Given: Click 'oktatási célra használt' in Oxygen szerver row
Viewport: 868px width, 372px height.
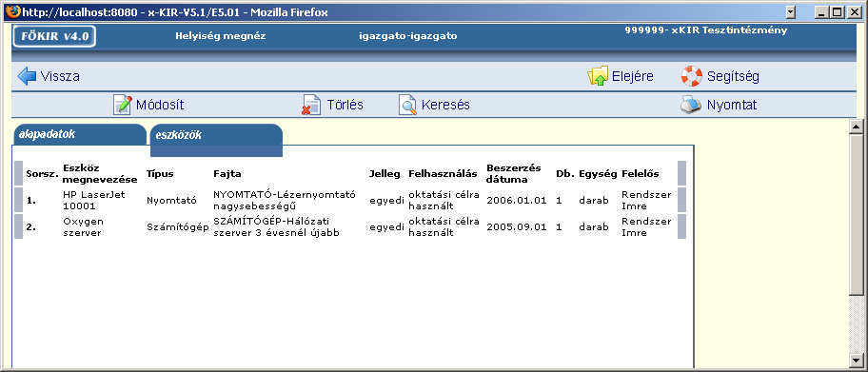Looking at the screenshot, I should click(444, 227).
